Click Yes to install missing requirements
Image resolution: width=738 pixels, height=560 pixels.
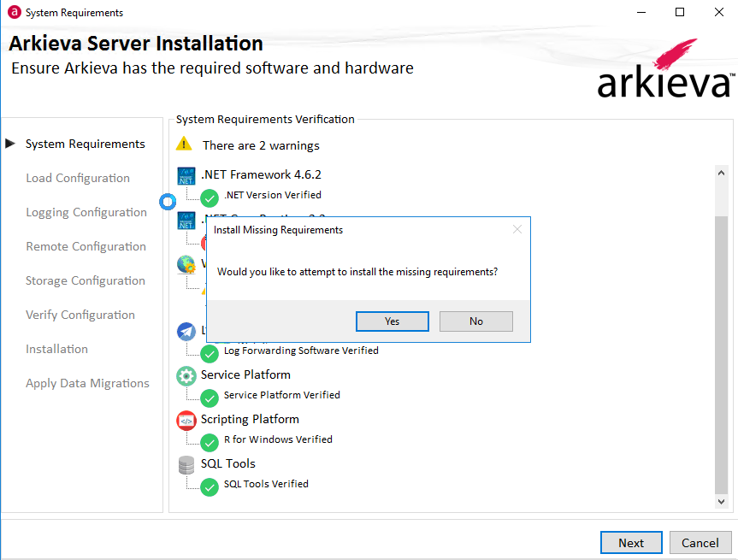point(392,321)
